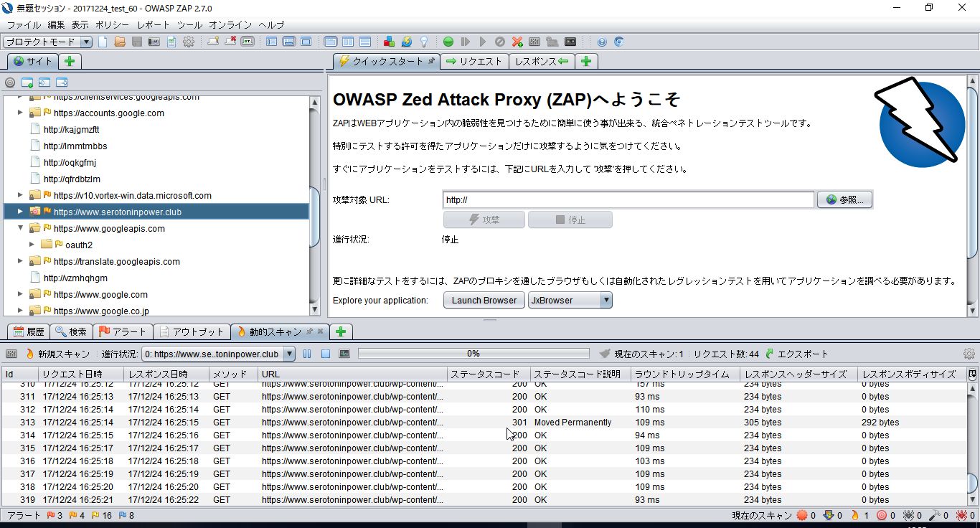Click the options gear in active scan panel
This screenshot has width=980, height=528.
(969, 354)
